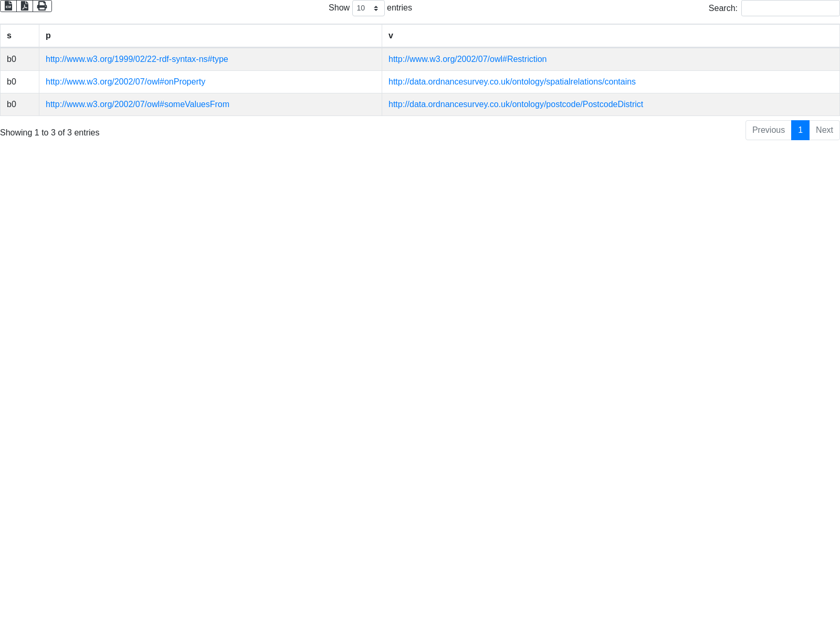
Task: Select page 1 in pagination
Action: coord(800,130)
